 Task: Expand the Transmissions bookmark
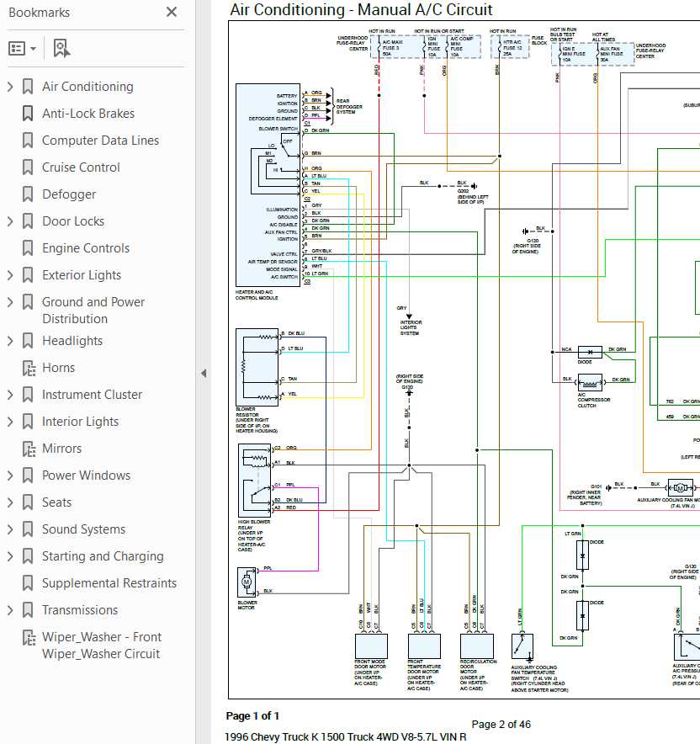coord(10,609)
